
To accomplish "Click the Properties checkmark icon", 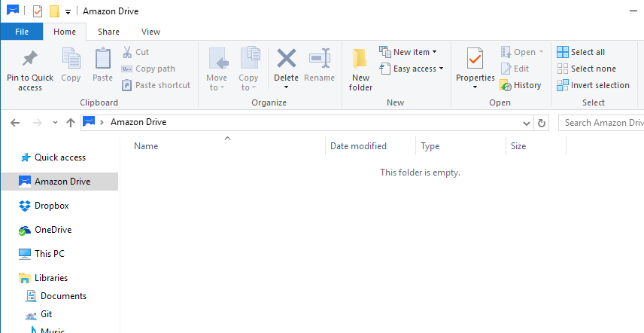I will tap(475, 58).
